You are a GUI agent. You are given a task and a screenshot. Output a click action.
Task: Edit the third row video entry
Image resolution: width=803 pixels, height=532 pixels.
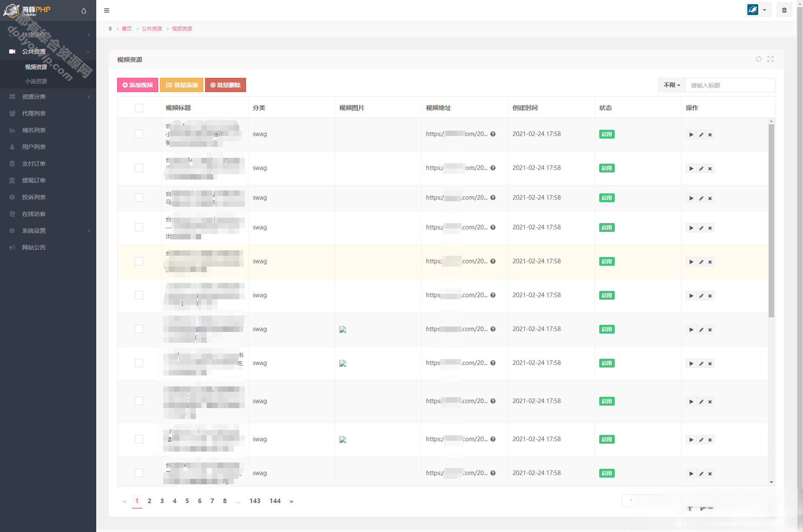[701, 198]
